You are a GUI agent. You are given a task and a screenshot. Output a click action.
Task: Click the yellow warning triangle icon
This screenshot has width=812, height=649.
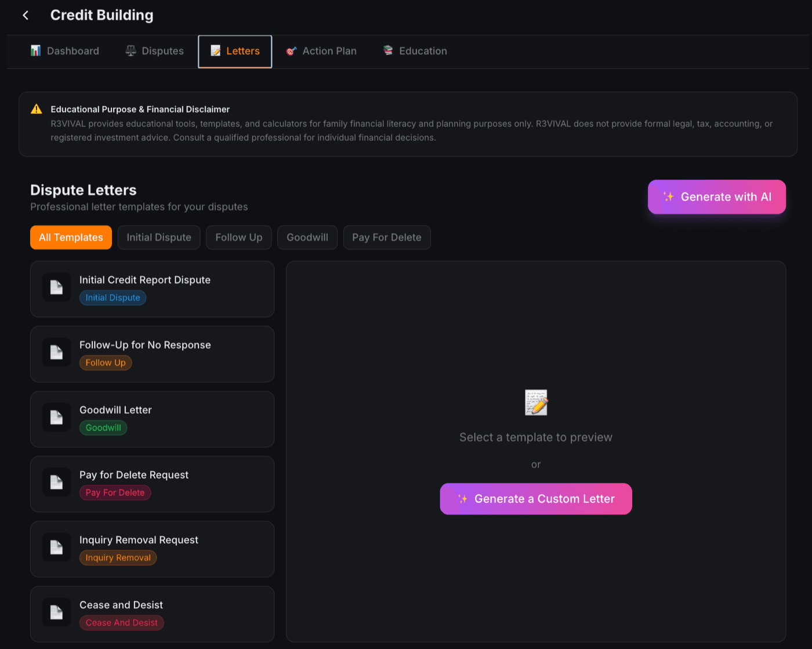(x=37, y=109)
